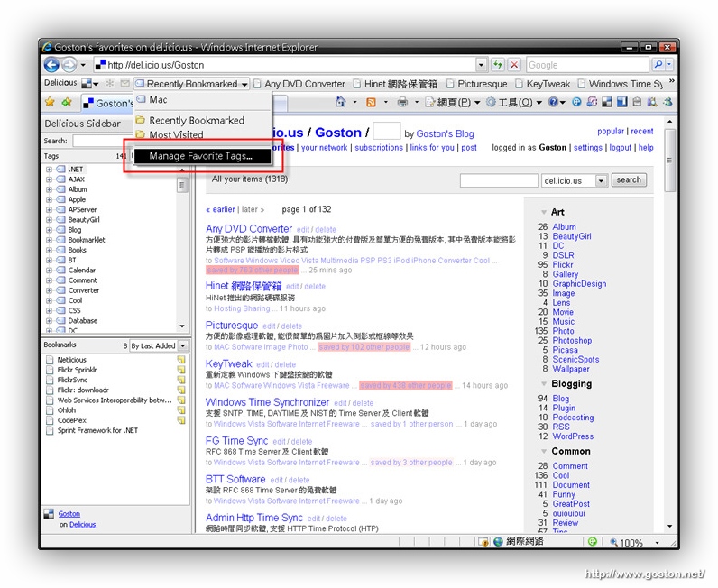Click the tag icon next to CodePlex bookmark
718x588 pixels.
pyautogui.click(x=181, y=420)
